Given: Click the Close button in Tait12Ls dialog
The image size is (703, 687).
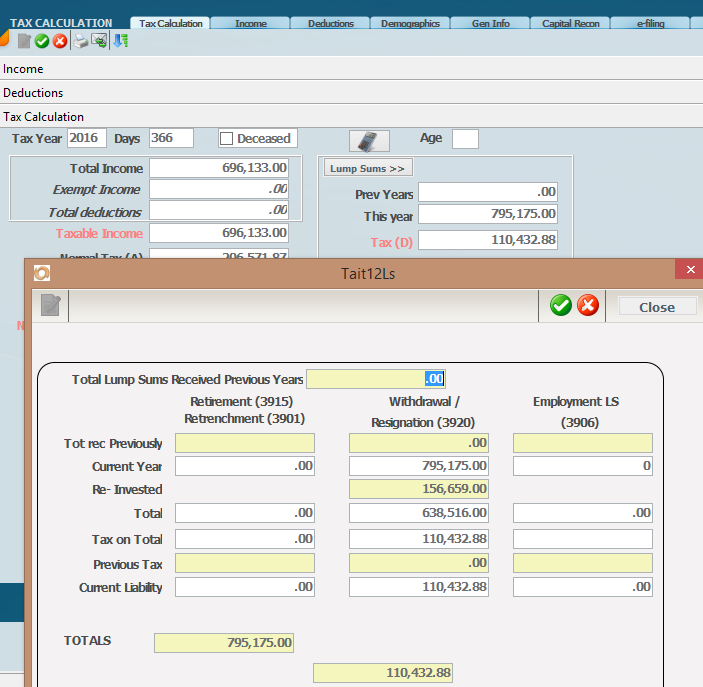Looking at the screenshot, I should pos(657,307).
